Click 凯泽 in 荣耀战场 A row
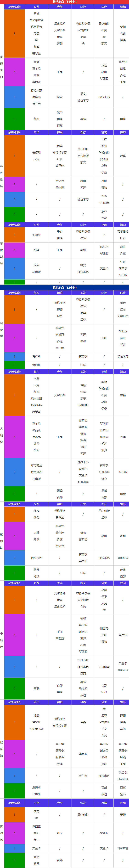Image resolution: width=129 pixels, height=868 pixels. coord(36,250)
